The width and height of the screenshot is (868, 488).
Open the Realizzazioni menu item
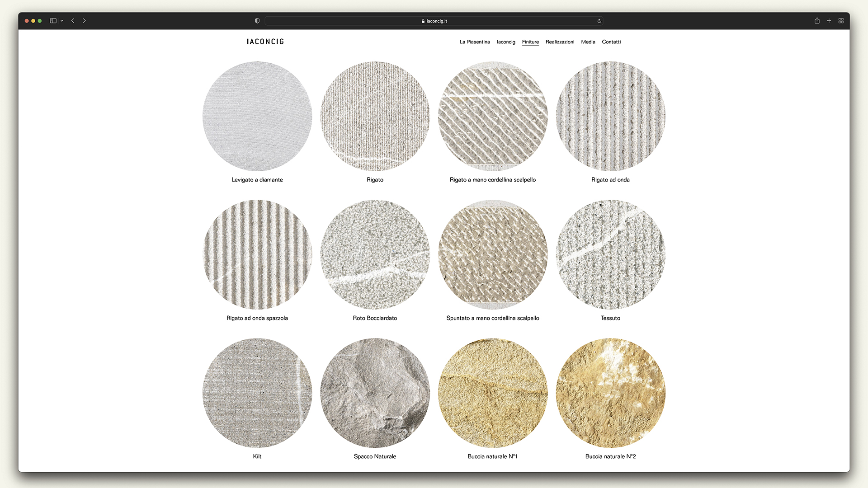point(560,42)
